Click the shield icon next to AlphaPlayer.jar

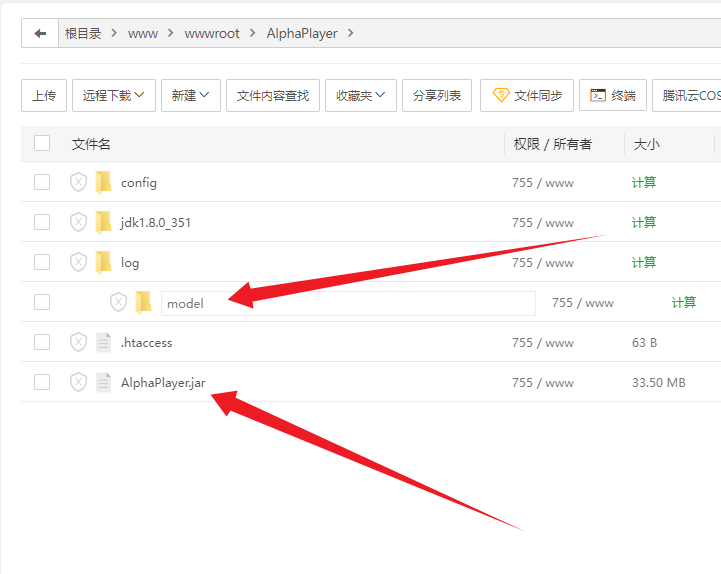(78, 382)
